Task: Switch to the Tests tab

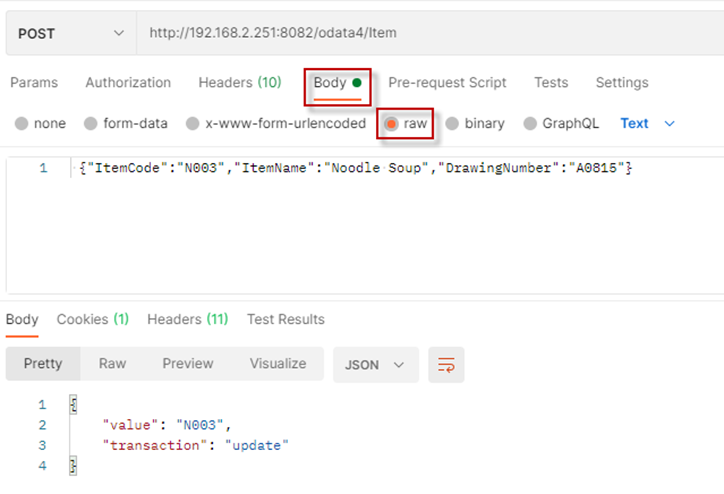Action: [551, 83]
